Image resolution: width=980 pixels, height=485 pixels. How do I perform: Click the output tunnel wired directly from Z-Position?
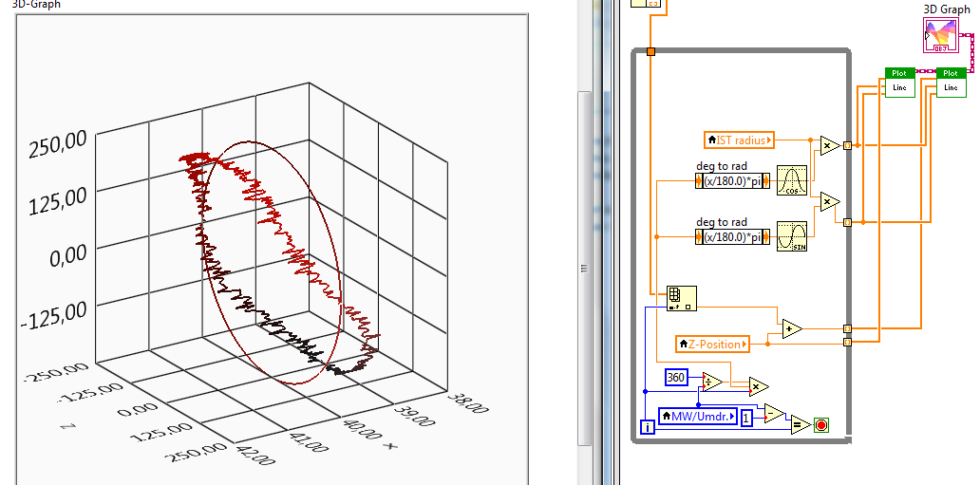coord(847,342)
